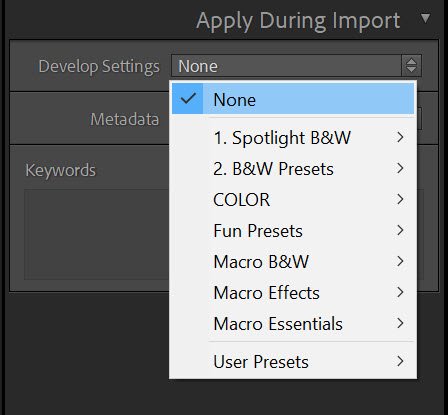Open the COLOR preset group
Viewport: 448px width, 415px height.
tap(293, 199)
